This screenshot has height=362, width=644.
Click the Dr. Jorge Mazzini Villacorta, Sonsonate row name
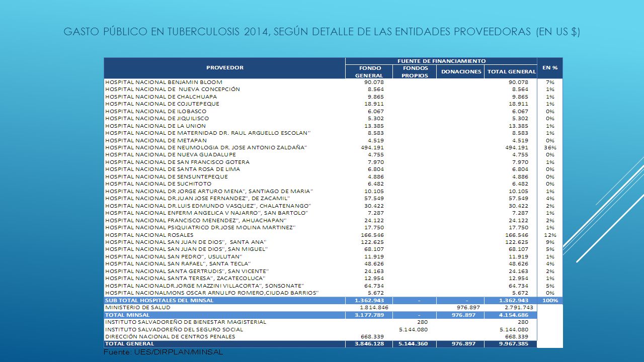tap(205, 286)
